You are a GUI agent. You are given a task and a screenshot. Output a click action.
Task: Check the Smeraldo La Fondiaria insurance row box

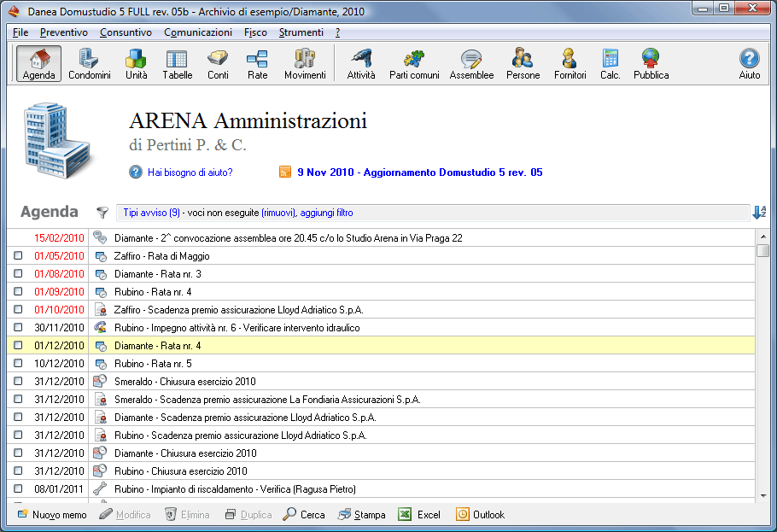tap(18, 399)
